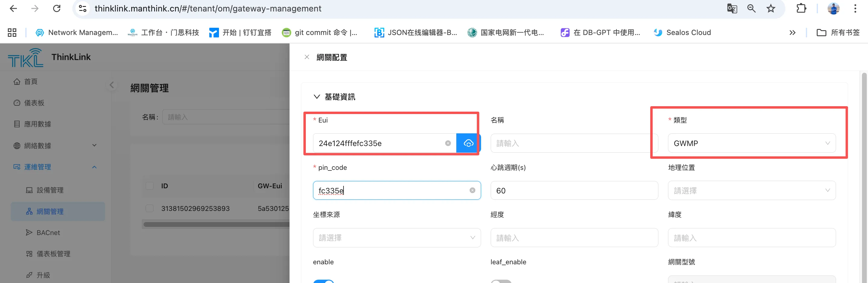868x283 pixels.
Task: Click the horizontal scrollbar under the gateway table
Action: pyautogui.click(x=216, y=224)
